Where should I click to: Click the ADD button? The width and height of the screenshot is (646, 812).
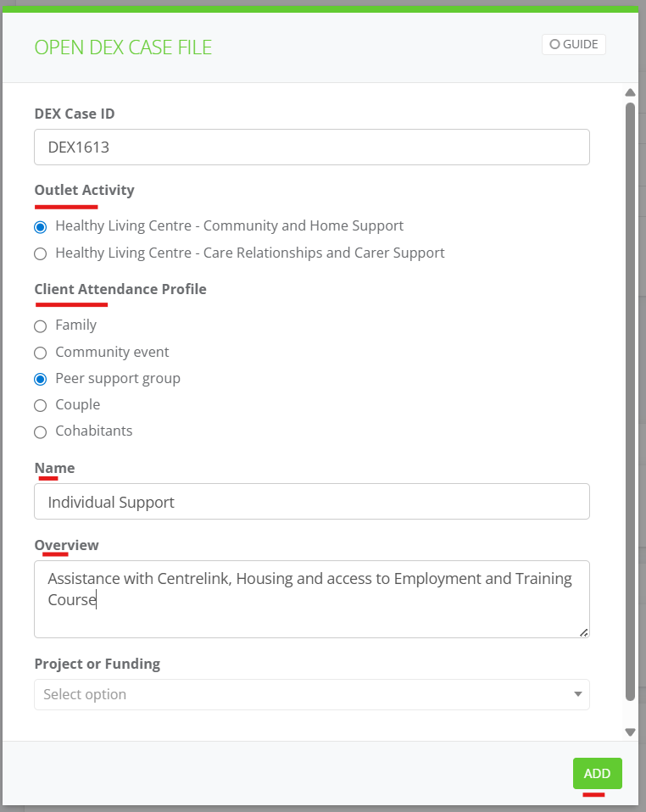click(597, 773)
